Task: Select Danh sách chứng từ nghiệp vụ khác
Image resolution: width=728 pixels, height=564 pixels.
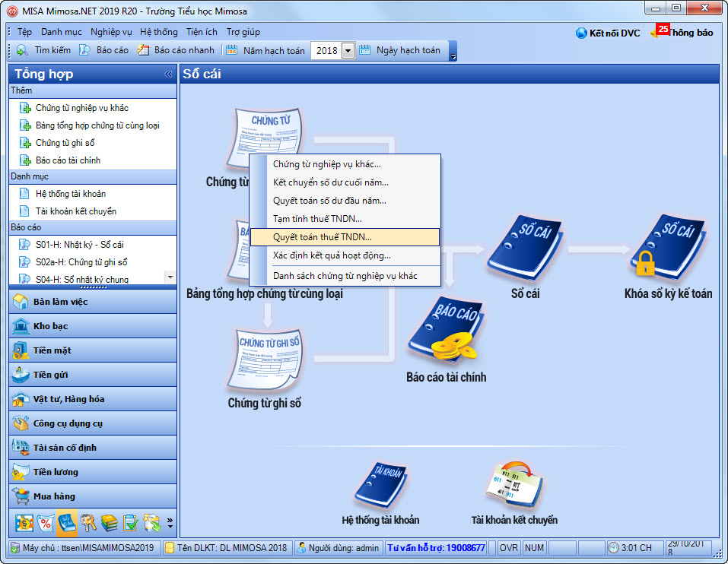Action: point(345,275)
